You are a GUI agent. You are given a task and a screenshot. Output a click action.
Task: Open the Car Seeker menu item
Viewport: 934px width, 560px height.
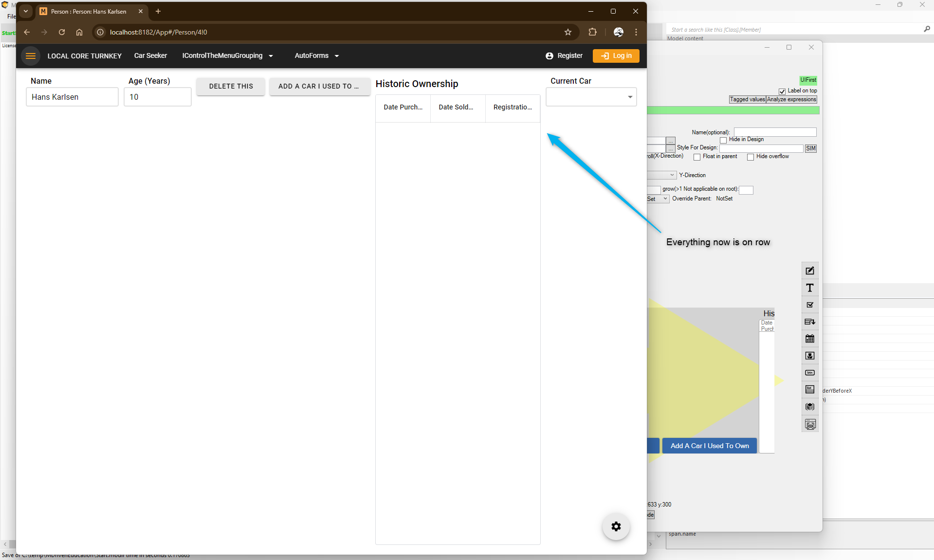coord(150,56)
